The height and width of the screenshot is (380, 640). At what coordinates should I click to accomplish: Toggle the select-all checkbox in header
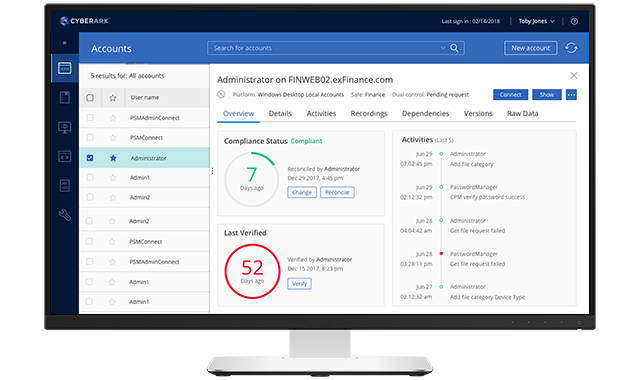[90, 98]
